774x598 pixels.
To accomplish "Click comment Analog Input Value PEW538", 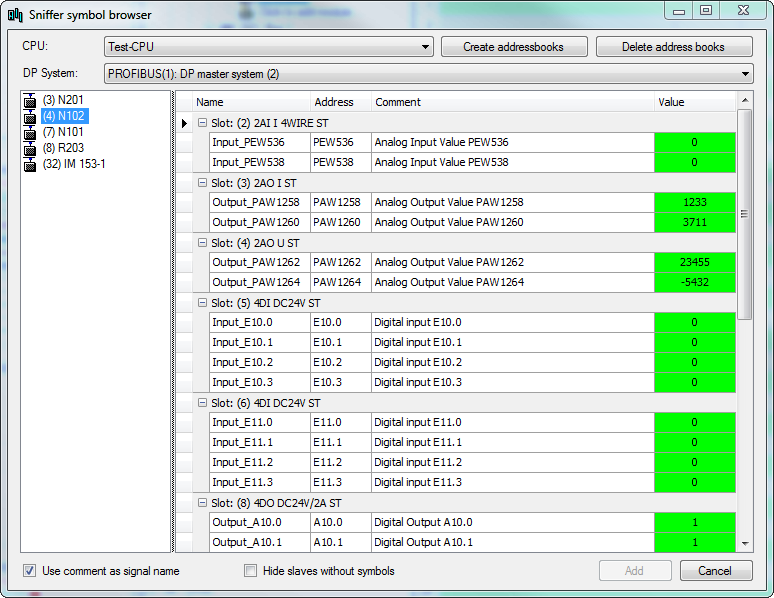I will tap(513, 162).
